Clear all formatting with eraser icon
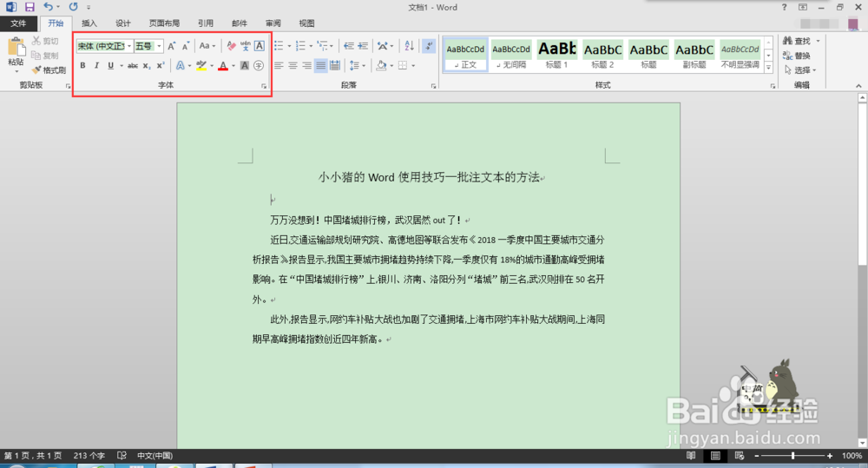Viewport: 868px width, 468px height. pos(232,46)
